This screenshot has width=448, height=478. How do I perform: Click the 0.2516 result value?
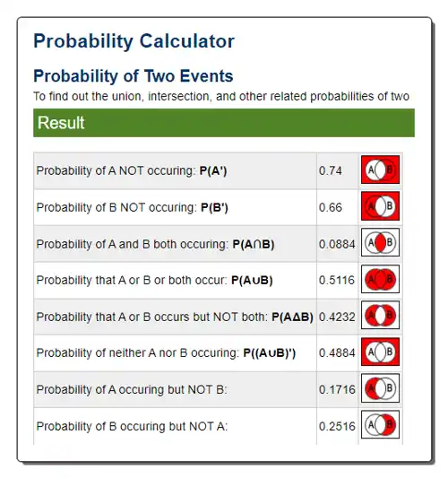(337, 426)
